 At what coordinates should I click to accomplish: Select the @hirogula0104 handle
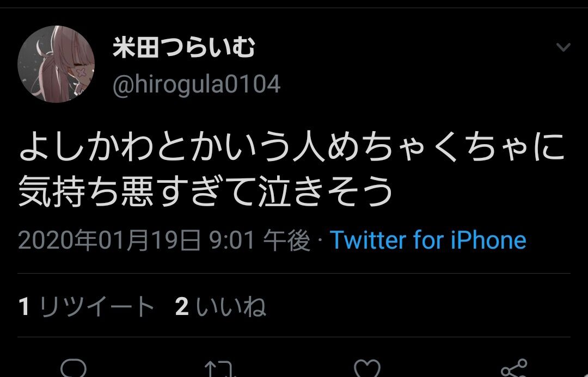[x=197, y=84]
